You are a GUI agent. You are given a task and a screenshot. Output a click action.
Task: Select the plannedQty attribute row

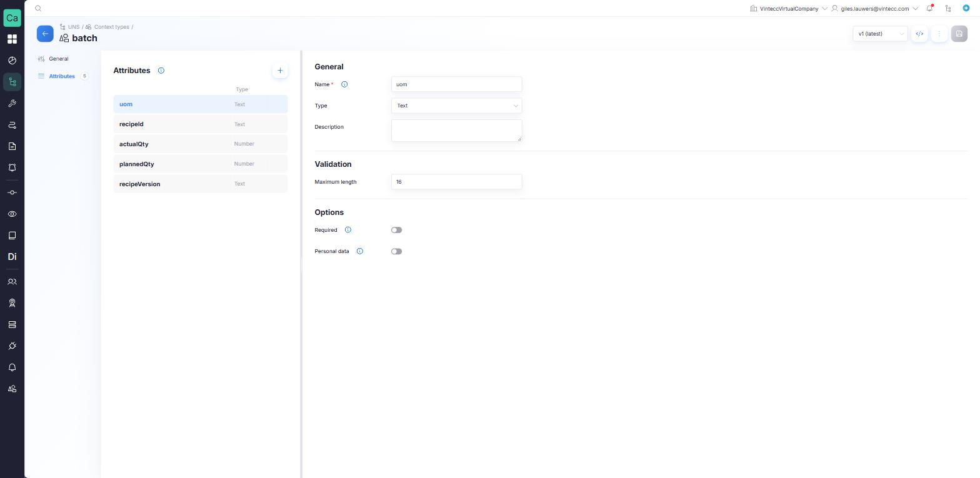tap(201, 164)
